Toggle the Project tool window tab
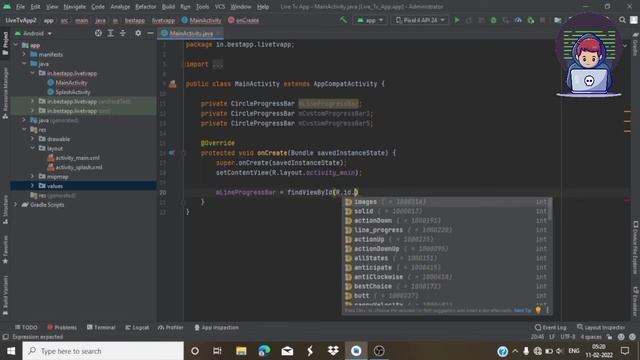640x360 pixels. coord(5,43)
